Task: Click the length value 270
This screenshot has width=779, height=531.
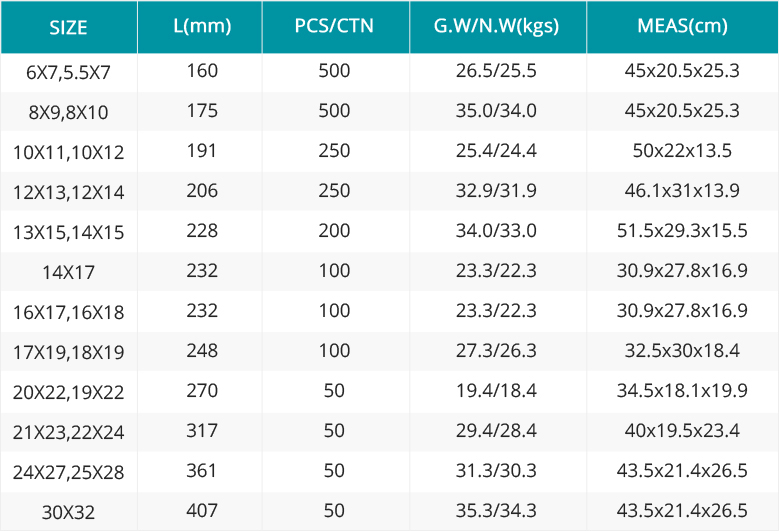Action: click(x=202, y=390)
